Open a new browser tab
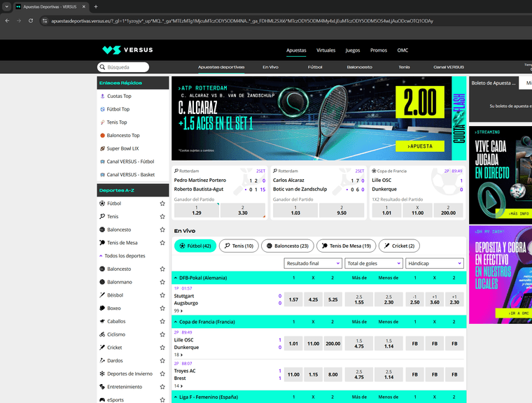532x403 pixels. tap(96, 6)
